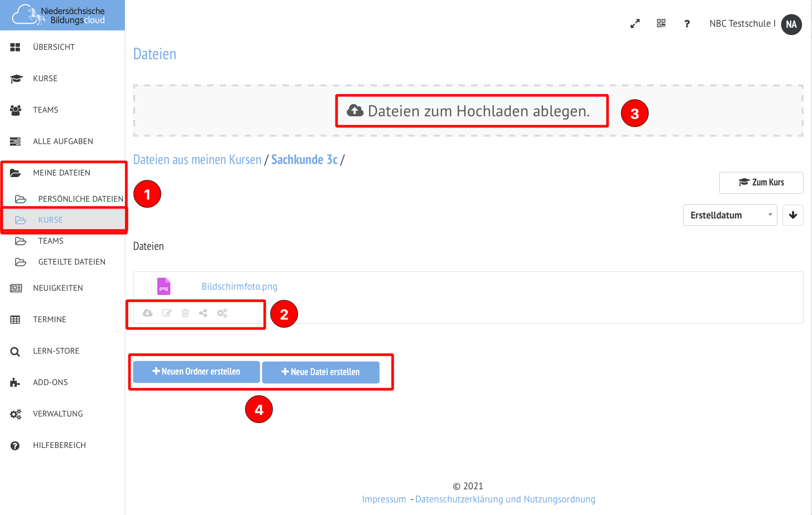
Task: Click the download icon under Bildschirmfoto.png
Action: (x=148, y=313)
